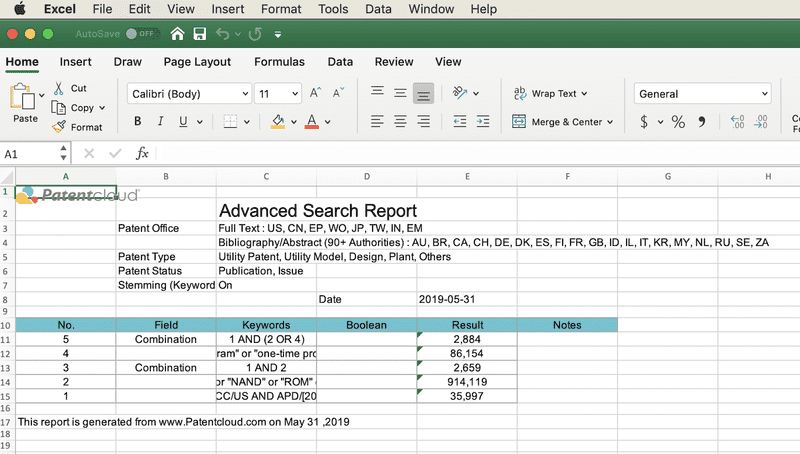Toggle Underline formatting

[x=183, y=121]
